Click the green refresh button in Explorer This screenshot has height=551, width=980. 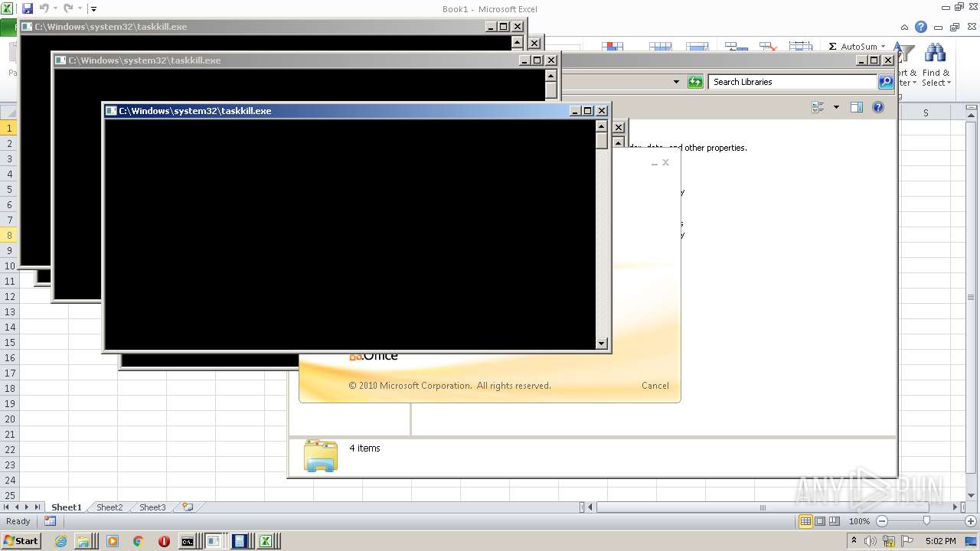point(695,82)
